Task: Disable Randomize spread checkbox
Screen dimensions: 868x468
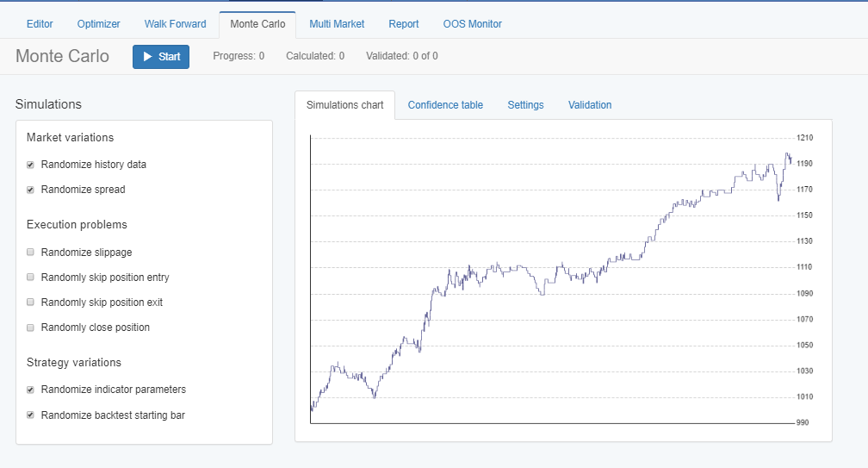Action: tap(30, 190)
